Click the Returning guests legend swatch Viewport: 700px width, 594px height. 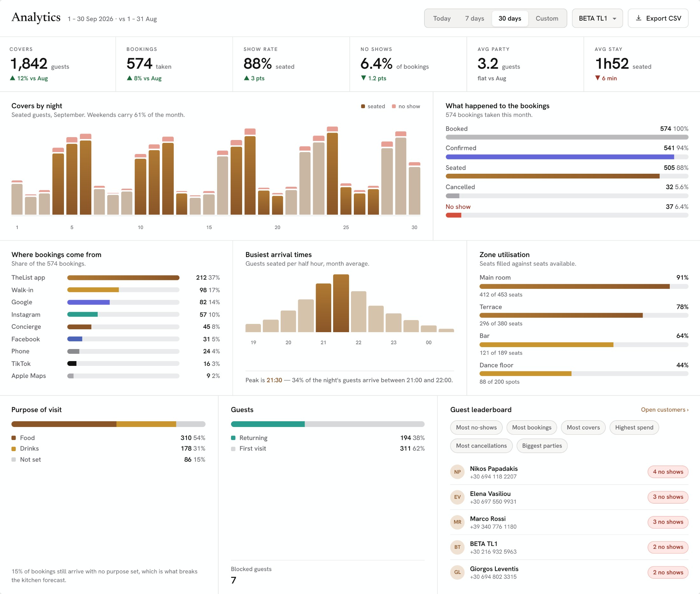point(233,438)
